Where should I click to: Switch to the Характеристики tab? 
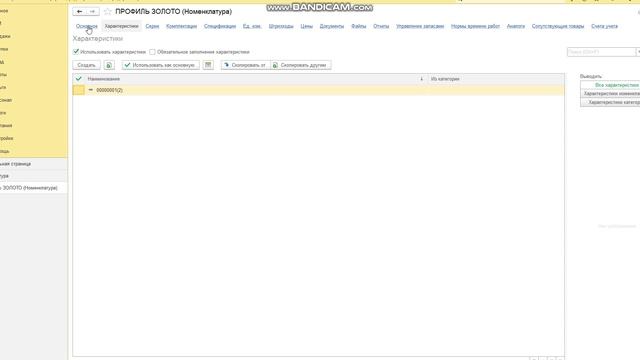[121, 26]
